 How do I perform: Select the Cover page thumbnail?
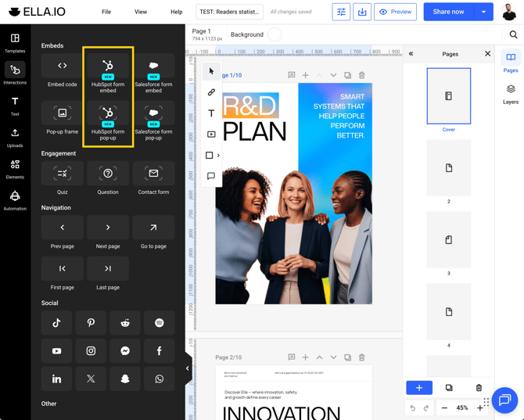click(x=449, y=96)
